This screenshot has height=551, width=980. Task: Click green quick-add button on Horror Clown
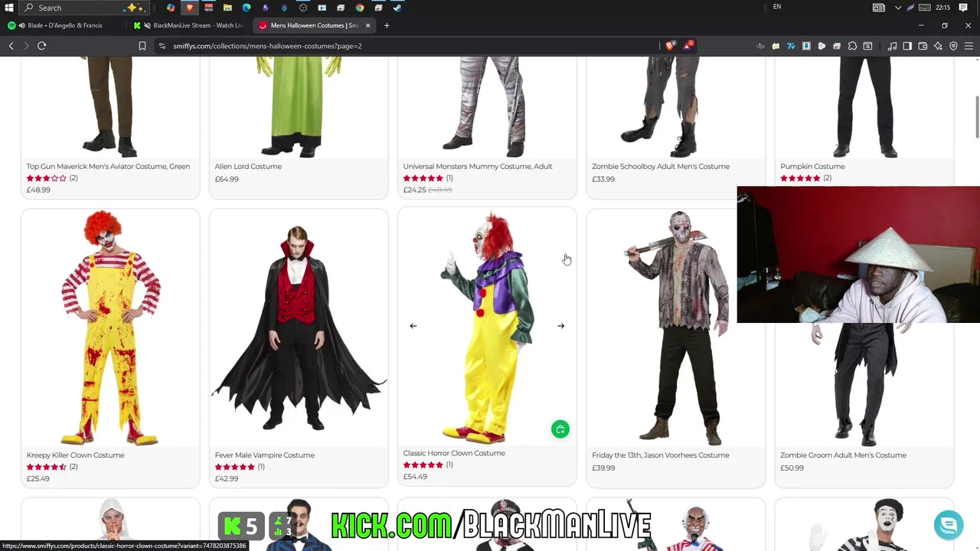(x=560, y=429)
